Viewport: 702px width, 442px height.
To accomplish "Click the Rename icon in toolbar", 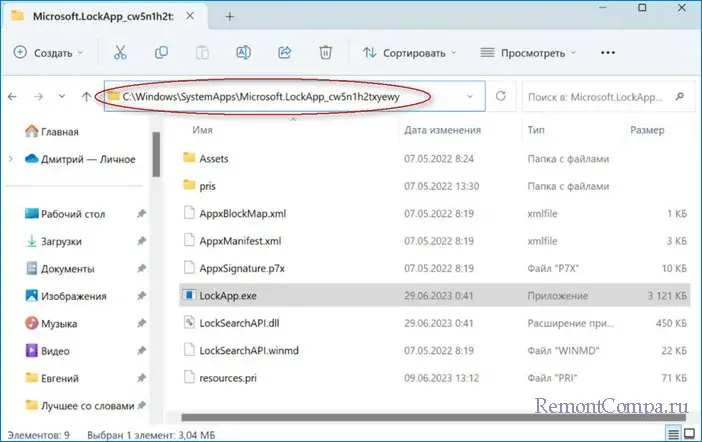I will coord(243,52).
